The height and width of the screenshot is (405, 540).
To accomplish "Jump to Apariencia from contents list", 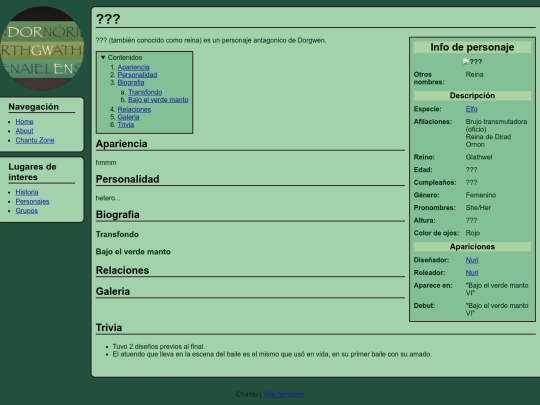I will tap(134, 67).
